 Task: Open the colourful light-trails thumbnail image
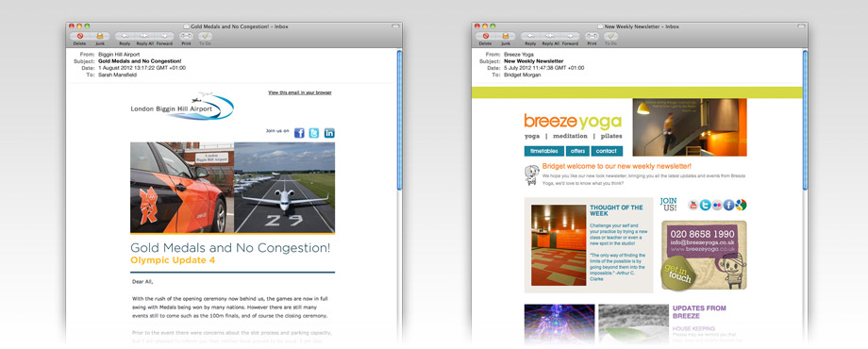559,324
